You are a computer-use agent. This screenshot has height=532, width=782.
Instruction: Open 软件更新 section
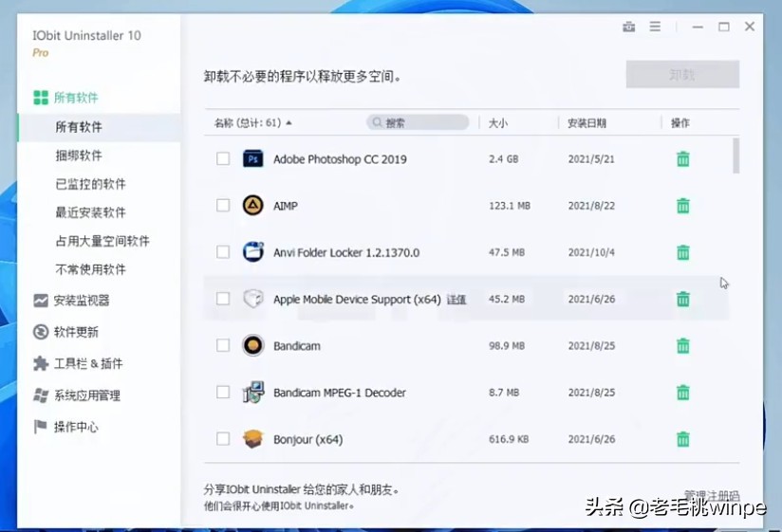point(76,332)
